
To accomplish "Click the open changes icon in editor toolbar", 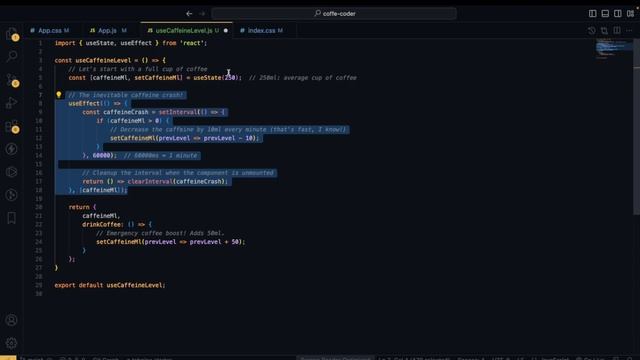I will pyautogui.click(x=604, y=31).
